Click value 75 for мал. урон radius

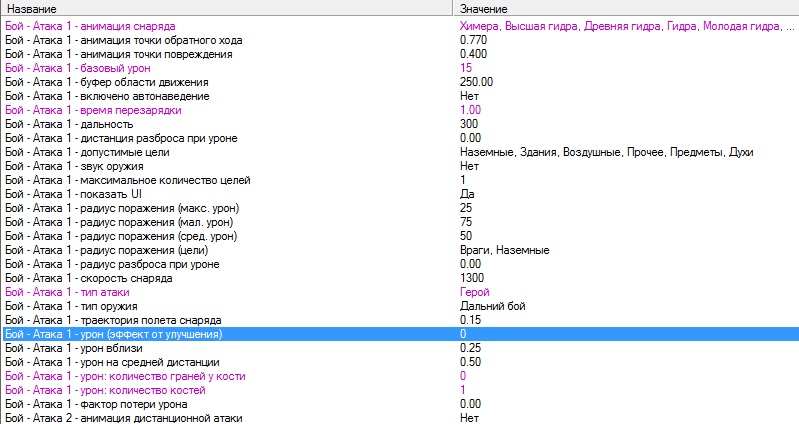466,222
